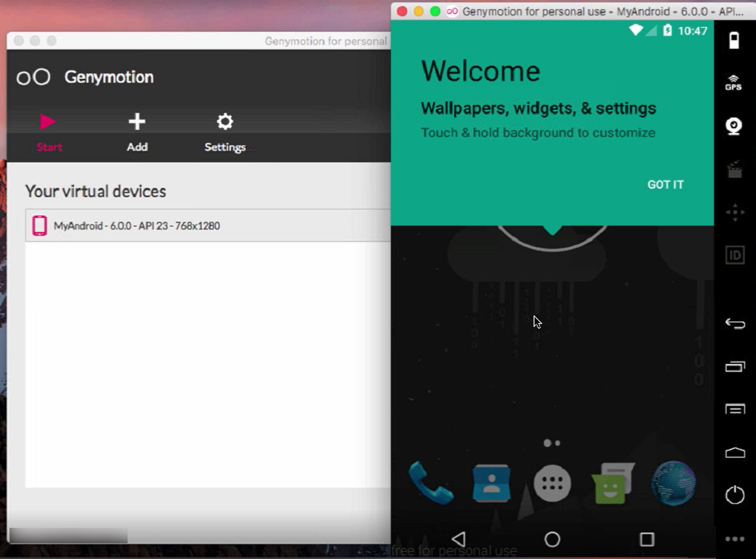Open the camera widget in emulator sidebar

734,126
